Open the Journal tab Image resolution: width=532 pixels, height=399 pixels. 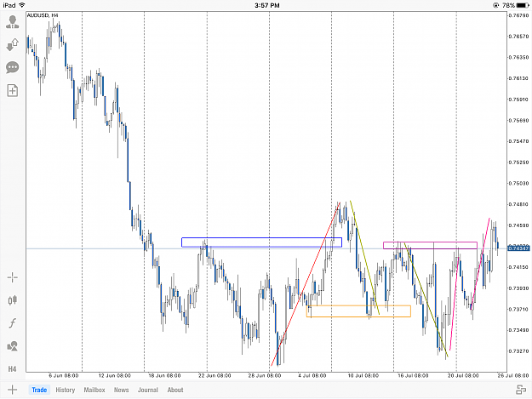148,390
